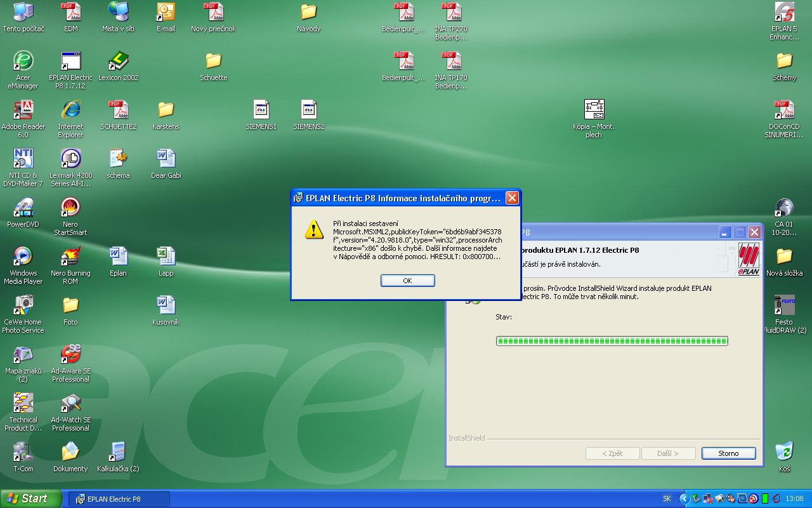Select CeWe Home Photo Service icon
This screenshot has height=508, width=812.
(23, 315)
